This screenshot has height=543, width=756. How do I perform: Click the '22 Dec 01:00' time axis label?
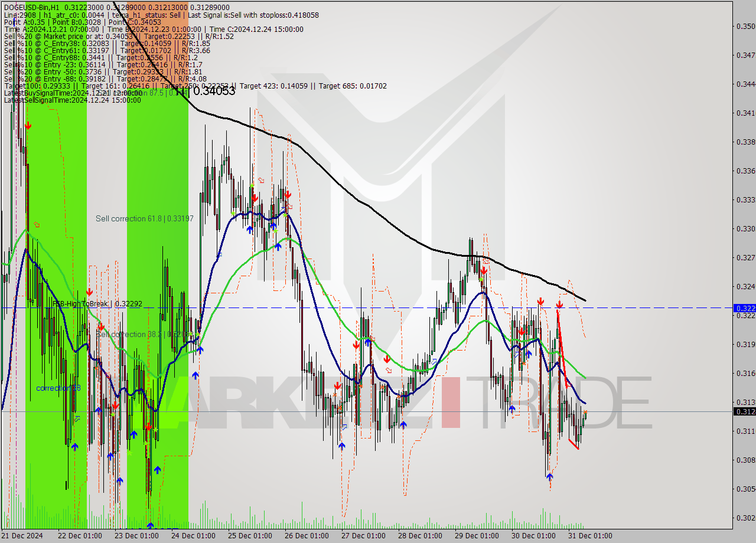80,536
